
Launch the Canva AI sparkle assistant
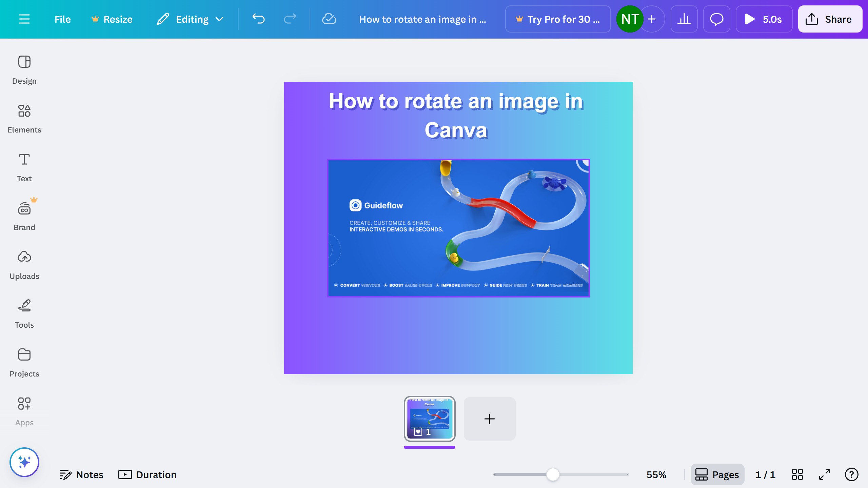pos(24,462)
